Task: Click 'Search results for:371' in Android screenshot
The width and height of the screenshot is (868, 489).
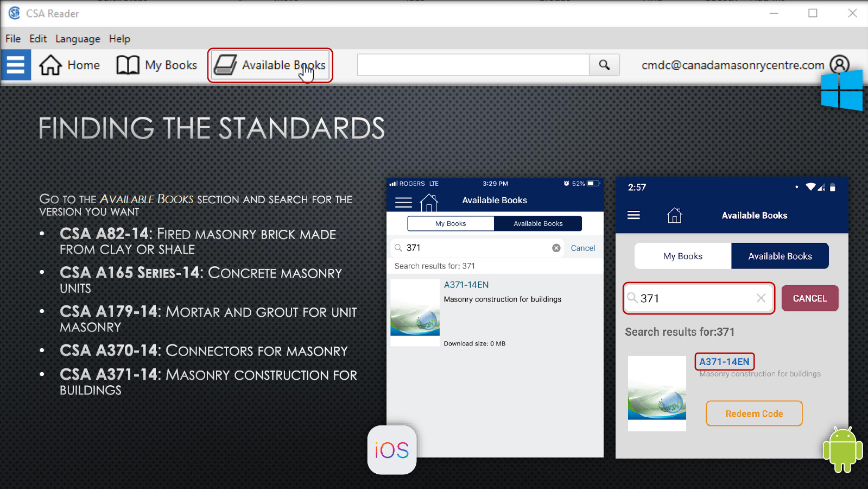Action: click(680, 332)
